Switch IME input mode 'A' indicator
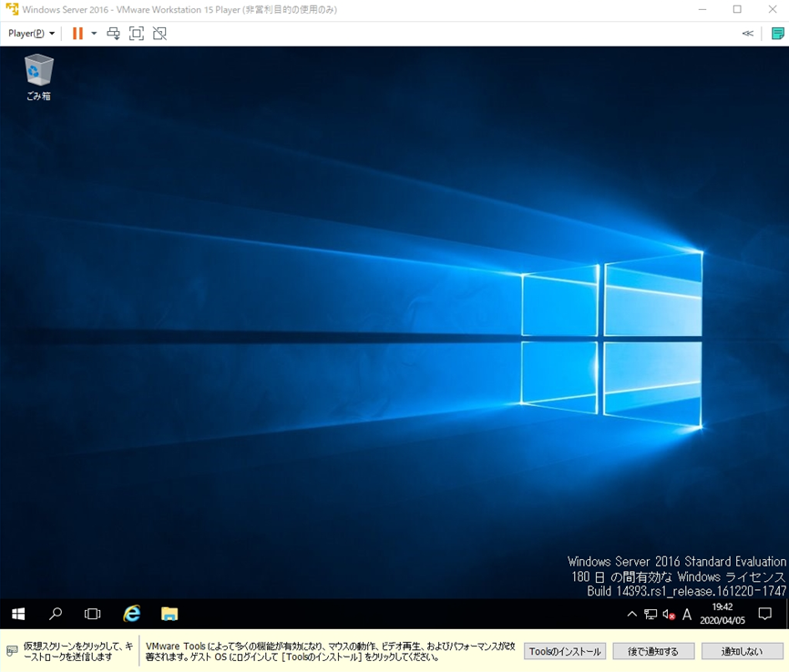 [687, 614]
